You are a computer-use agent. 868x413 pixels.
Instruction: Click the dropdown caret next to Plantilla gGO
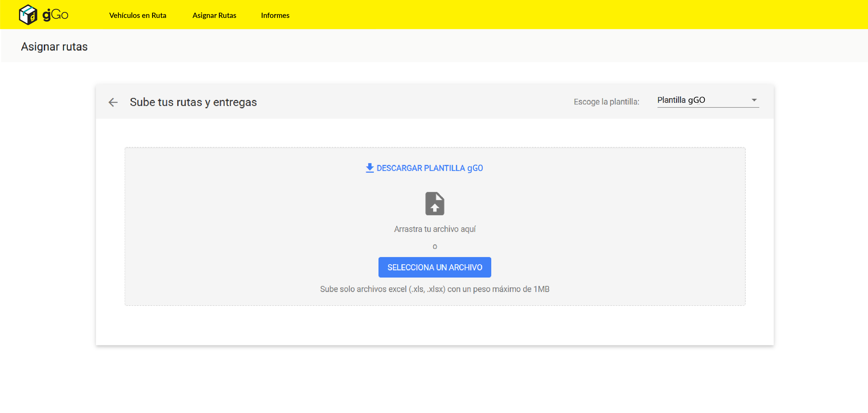pos(754,100)
